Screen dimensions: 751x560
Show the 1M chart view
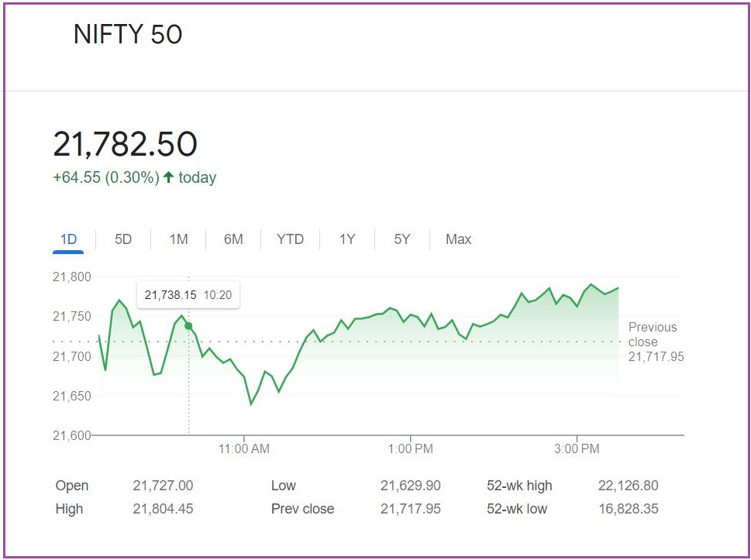tap(178, 239)
